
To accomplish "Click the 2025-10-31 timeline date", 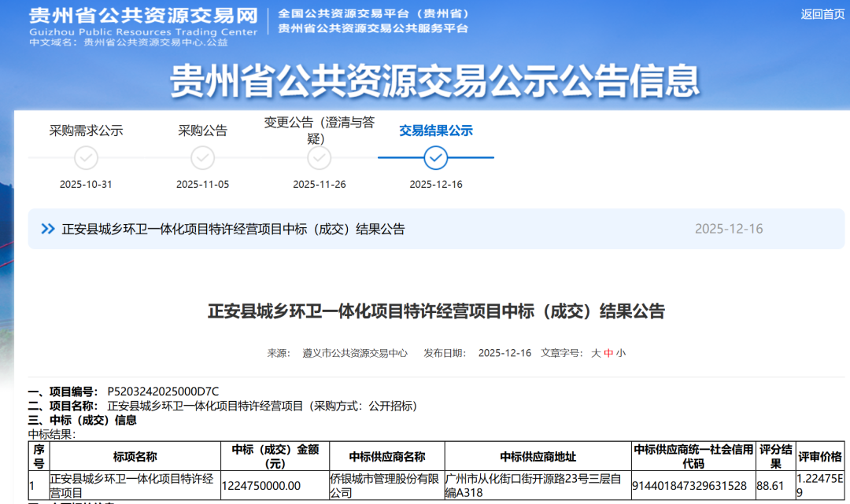I will click(87, 185).
